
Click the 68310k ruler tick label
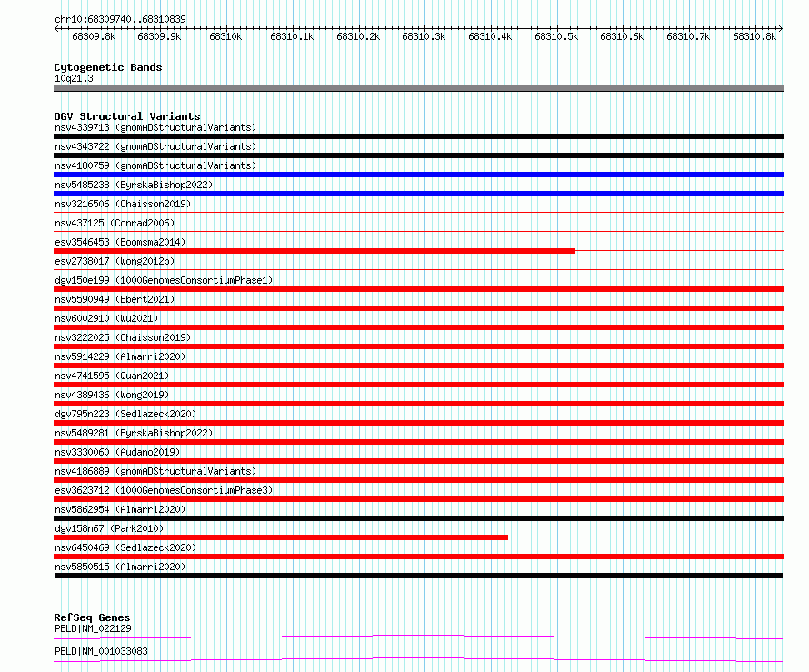[x=225, y=36]
